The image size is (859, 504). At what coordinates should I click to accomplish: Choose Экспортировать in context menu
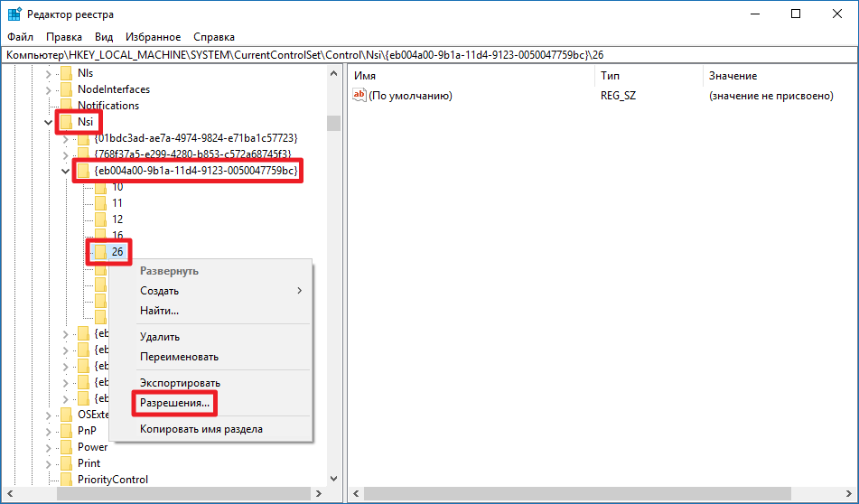click(180, 383)
